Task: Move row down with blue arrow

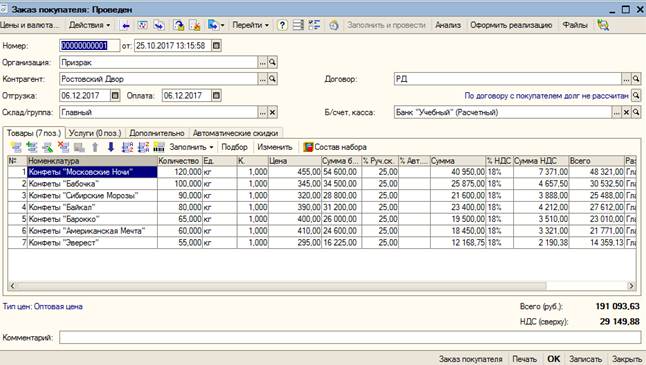Action: click(110, 147)
